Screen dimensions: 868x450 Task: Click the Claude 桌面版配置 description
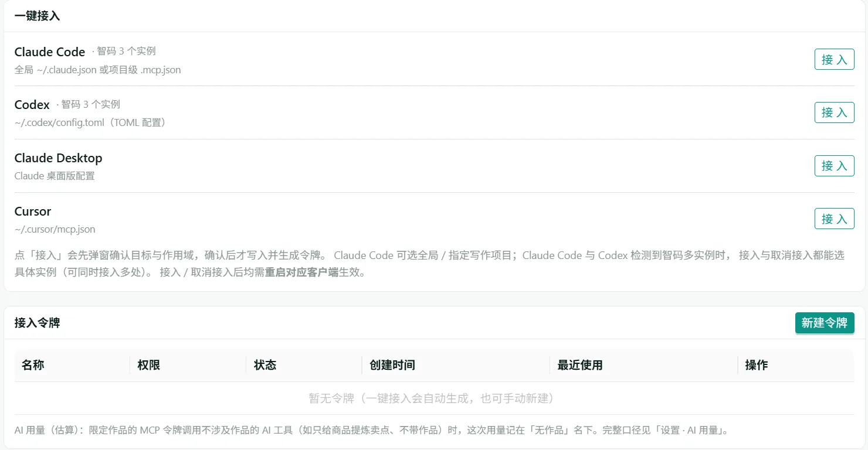(55, 176)
